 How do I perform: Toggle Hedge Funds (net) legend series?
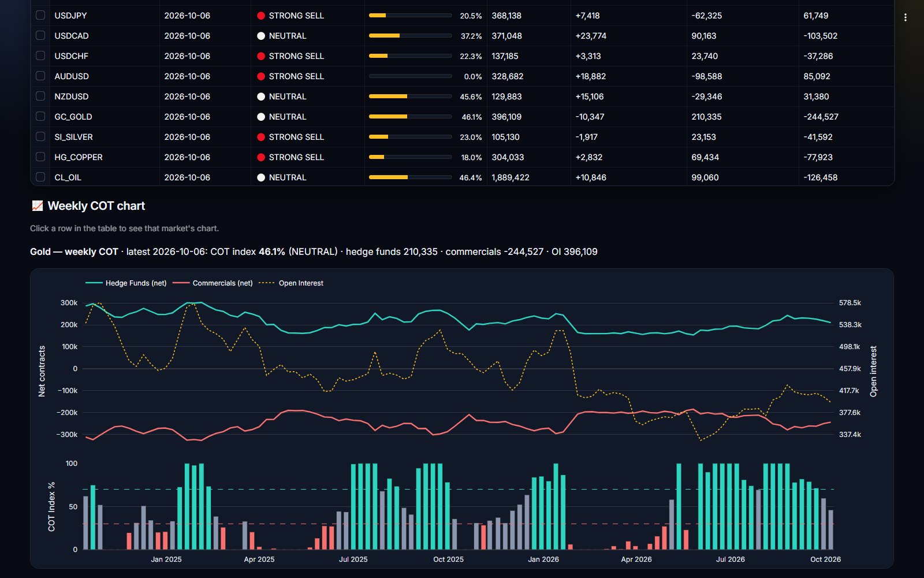coord(126,283)
